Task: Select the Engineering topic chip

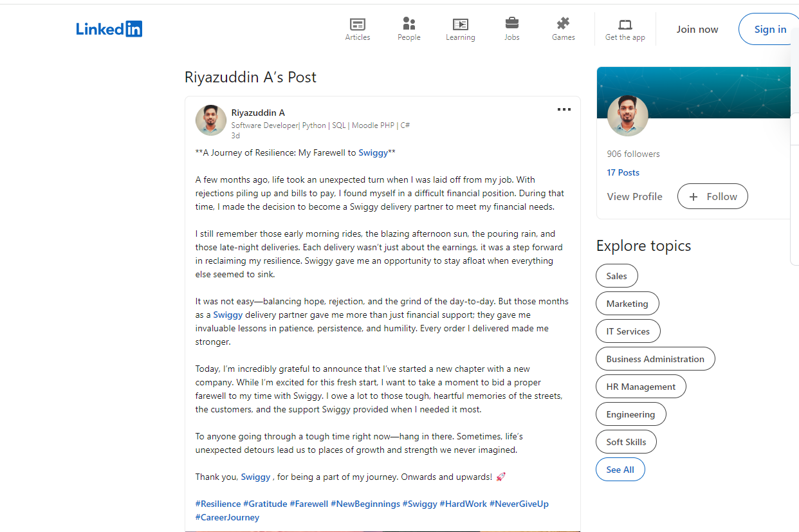Action: (630, 414)
